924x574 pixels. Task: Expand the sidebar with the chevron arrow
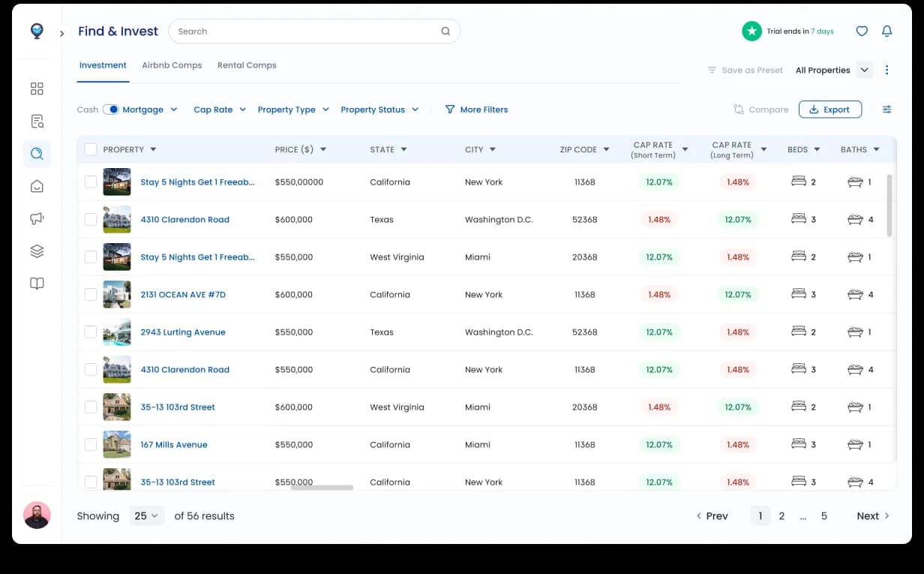(61, 33)
